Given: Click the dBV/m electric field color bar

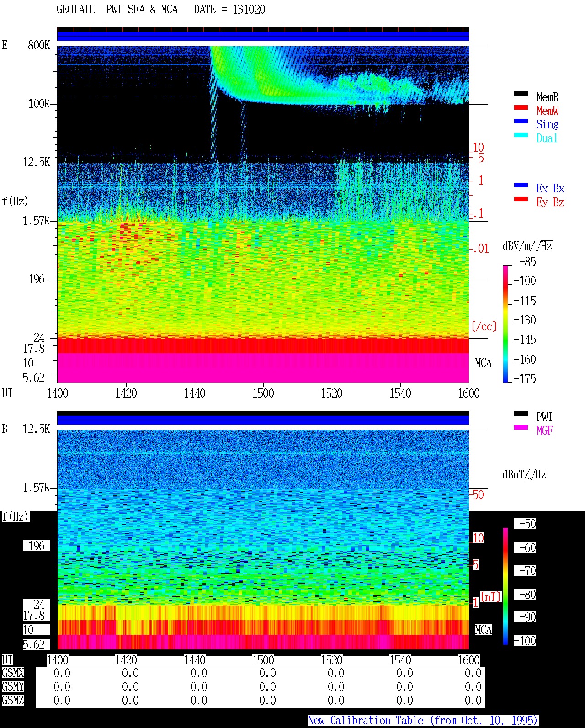Looking at the screenshot, I should [x=505, y=324].
